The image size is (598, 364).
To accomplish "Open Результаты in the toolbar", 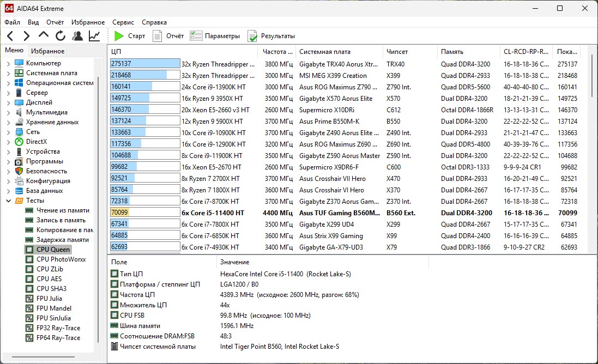I will 271,36.
